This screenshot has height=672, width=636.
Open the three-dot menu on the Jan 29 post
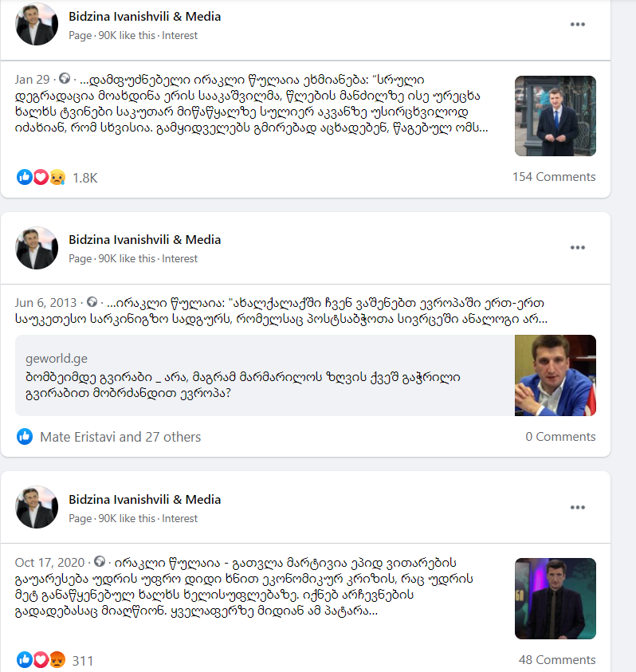pos(577,25)
